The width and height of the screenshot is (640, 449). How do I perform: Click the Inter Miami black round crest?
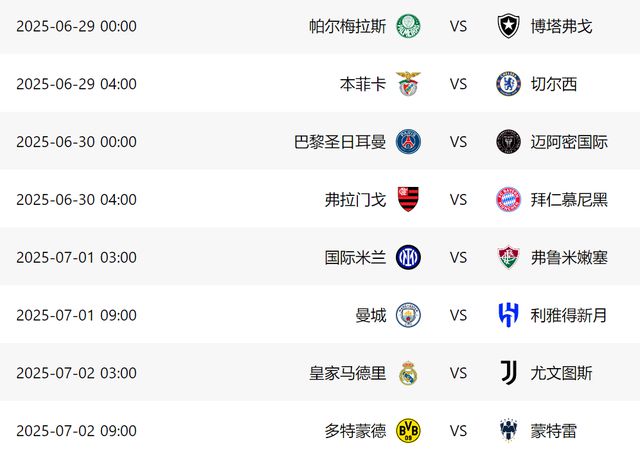coord(508,142)
